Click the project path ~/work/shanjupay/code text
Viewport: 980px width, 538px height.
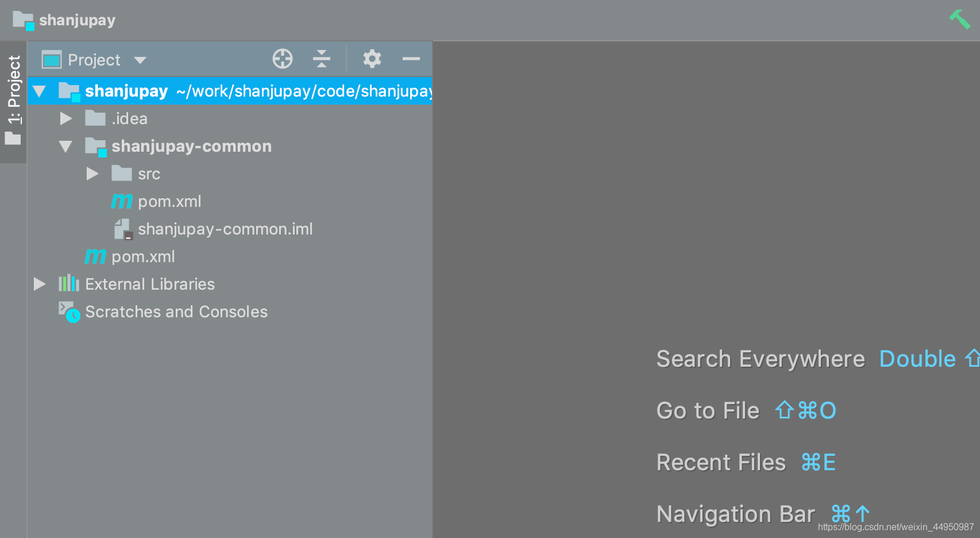[304, 91]
